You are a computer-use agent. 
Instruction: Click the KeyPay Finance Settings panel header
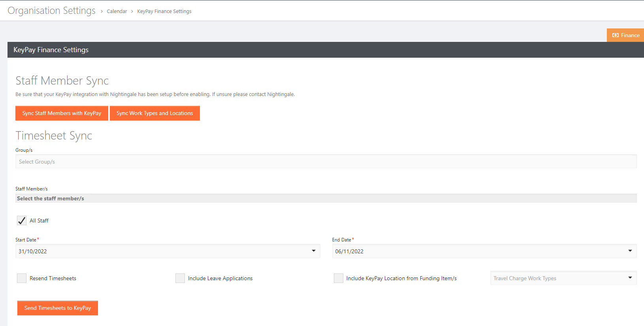tap(326, 50)
